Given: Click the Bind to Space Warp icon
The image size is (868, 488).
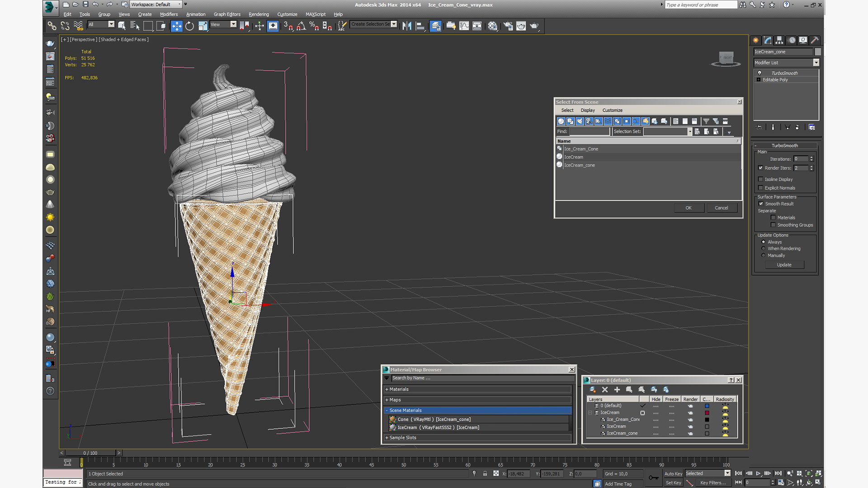Looking at the screenshot, I should point(78,26).
